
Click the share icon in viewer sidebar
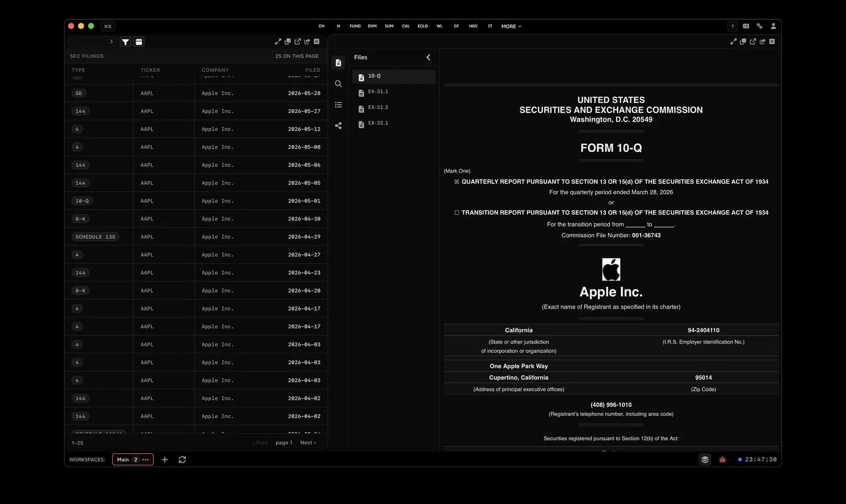[338, 126]
